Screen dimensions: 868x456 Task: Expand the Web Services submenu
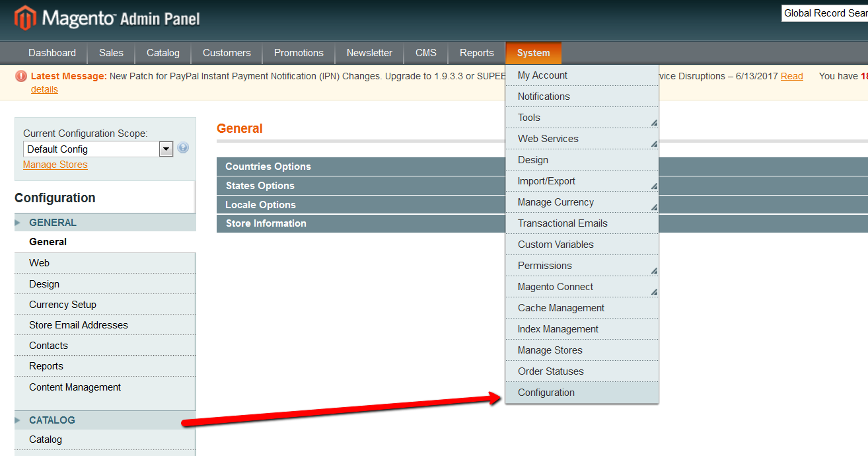pyautogui.click(x=654, y=144)
